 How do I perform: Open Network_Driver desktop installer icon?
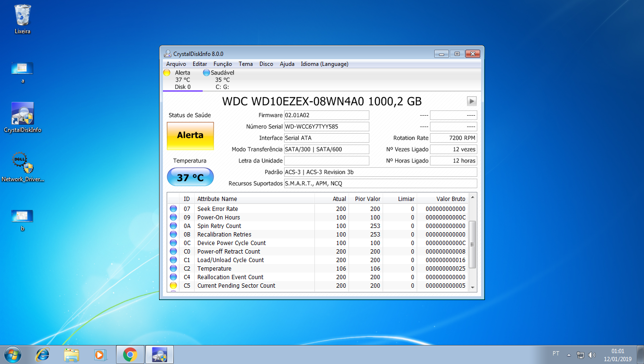(x=23, y=167)
